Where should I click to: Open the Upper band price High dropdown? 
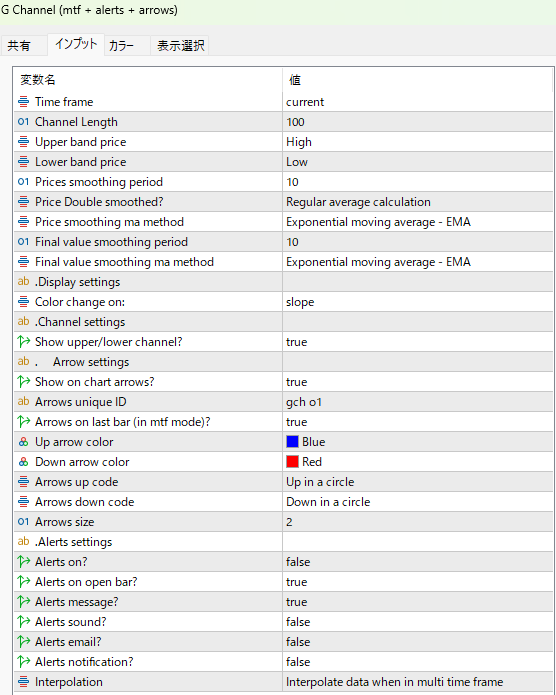tap(418, 142)
